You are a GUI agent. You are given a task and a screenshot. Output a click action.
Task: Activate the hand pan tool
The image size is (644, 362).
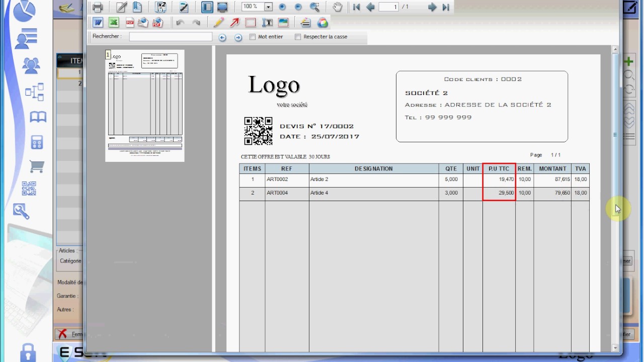point(337,7)
